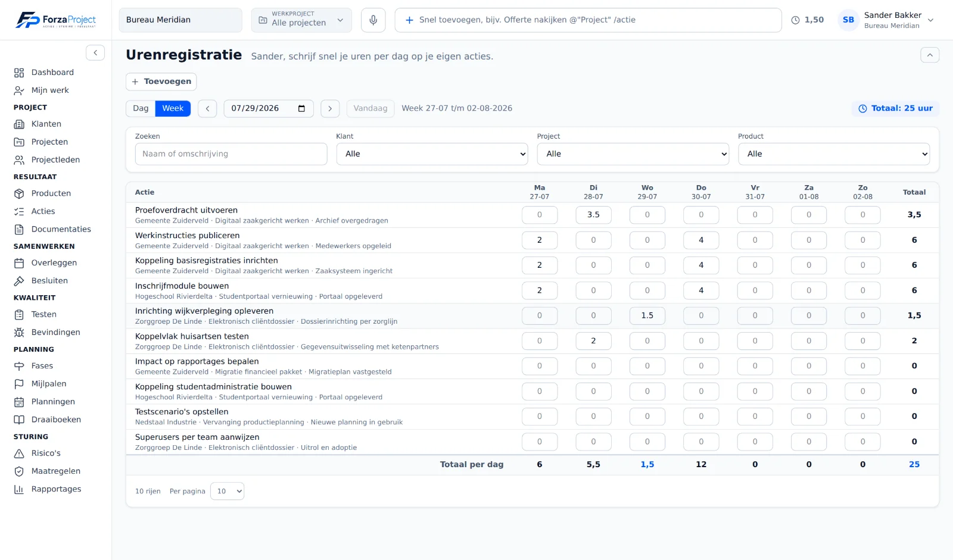This screenshot has width=953, height=560.
Task: Collapse the Urenregistratie header panel
Action: tap(930, 55)
